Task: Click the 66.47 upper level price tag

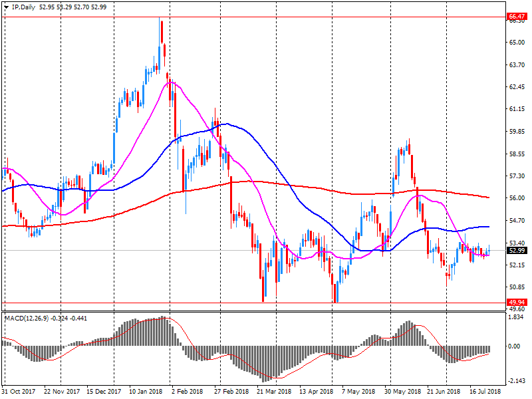Action: 517,16
